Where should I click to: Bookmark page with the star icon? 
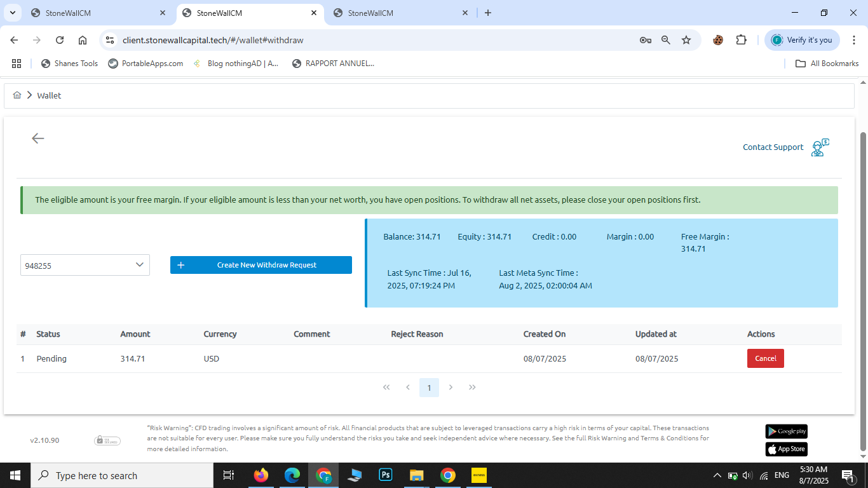(686, 40)
